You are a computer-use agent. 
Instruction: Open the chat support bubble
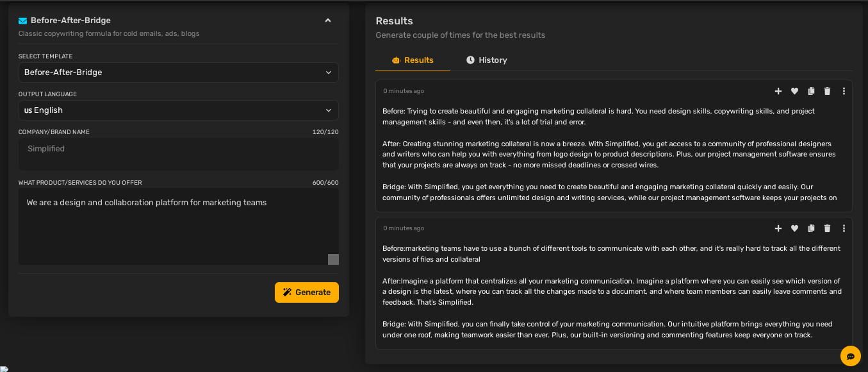click(851, 356)
